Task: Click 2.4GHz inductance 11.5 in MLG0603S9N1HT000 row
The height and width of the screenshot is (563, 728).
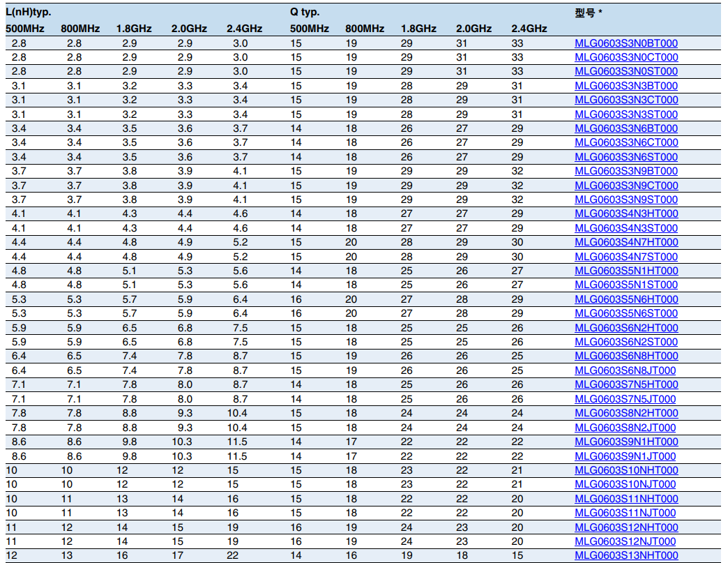Action: point(237,442)
